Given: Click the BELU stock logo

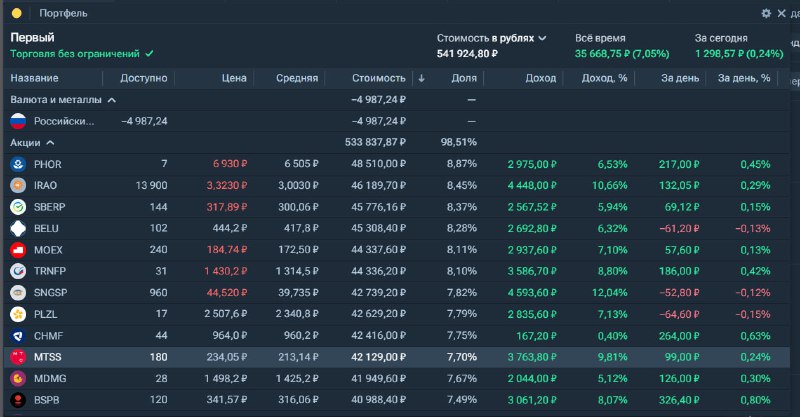Looking at the screenshot, I should pyautogui.click(x=18, y=228).
